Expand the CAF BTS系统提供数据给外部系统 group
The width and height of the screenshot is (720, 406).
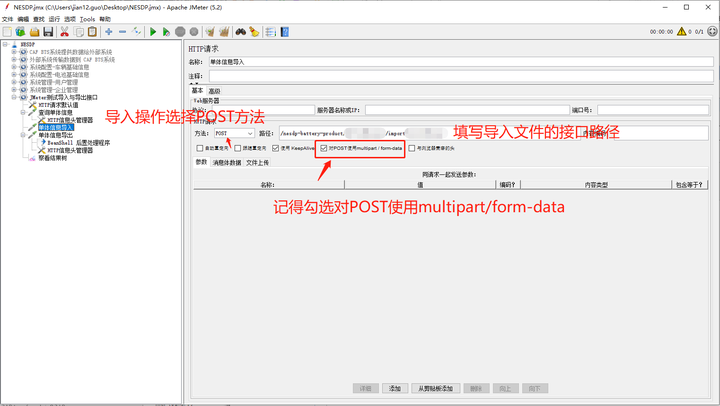[14, 52]
